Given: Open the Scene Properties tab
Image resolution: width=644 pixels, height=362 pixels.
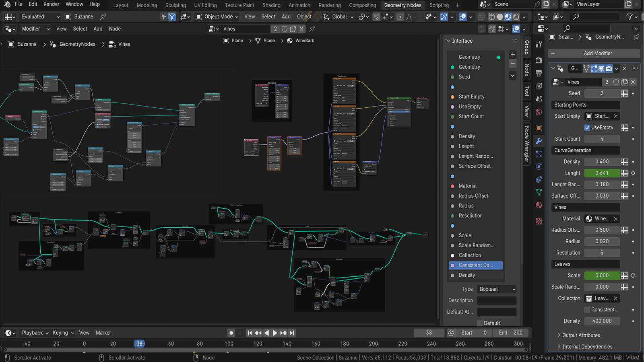Looking at the screenshot, I should coord(539,99).
